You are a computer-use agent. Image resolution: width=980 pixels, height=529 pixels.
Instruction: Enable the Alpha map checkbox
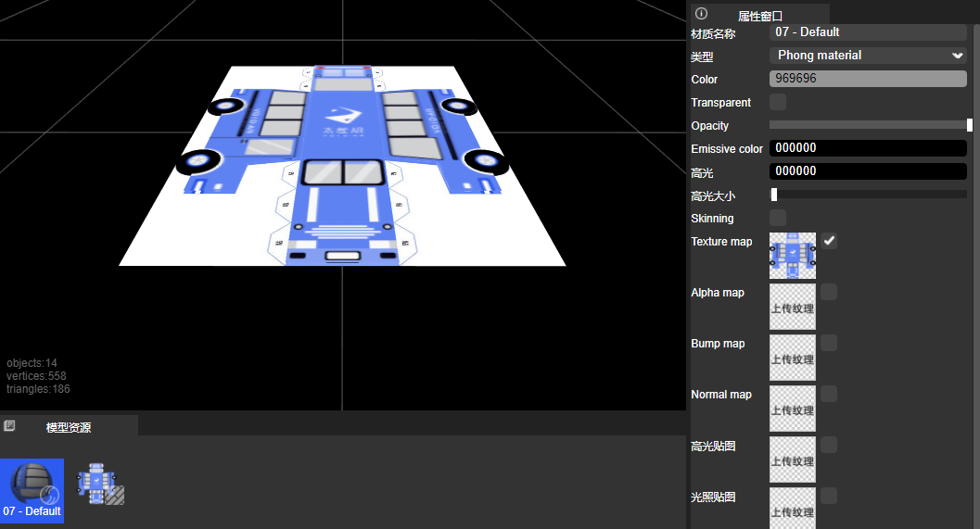coord(829,292)
